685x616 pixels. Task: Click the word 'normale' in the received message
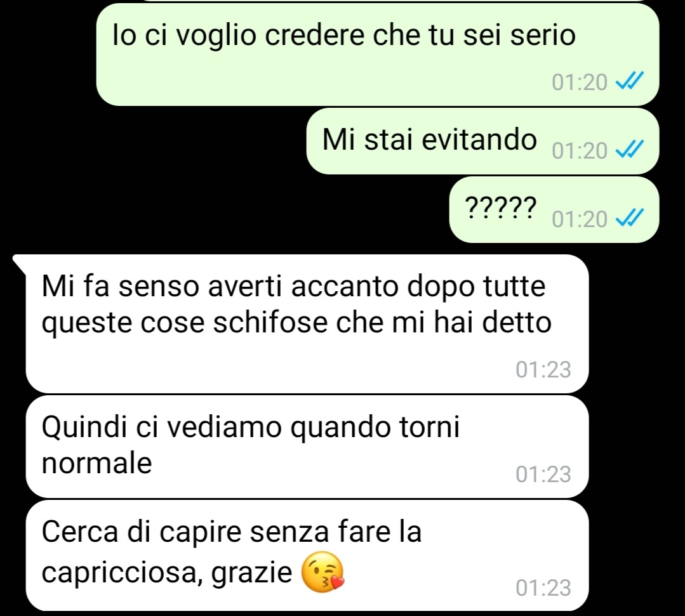pyautogui.click(x=96, y=462)
